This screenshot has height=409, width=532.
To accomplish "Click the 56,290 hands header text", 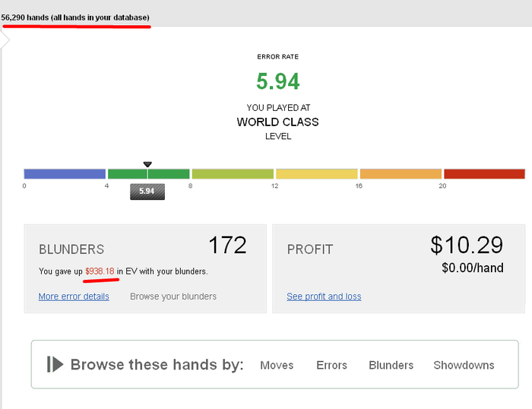I will (75, 17).
